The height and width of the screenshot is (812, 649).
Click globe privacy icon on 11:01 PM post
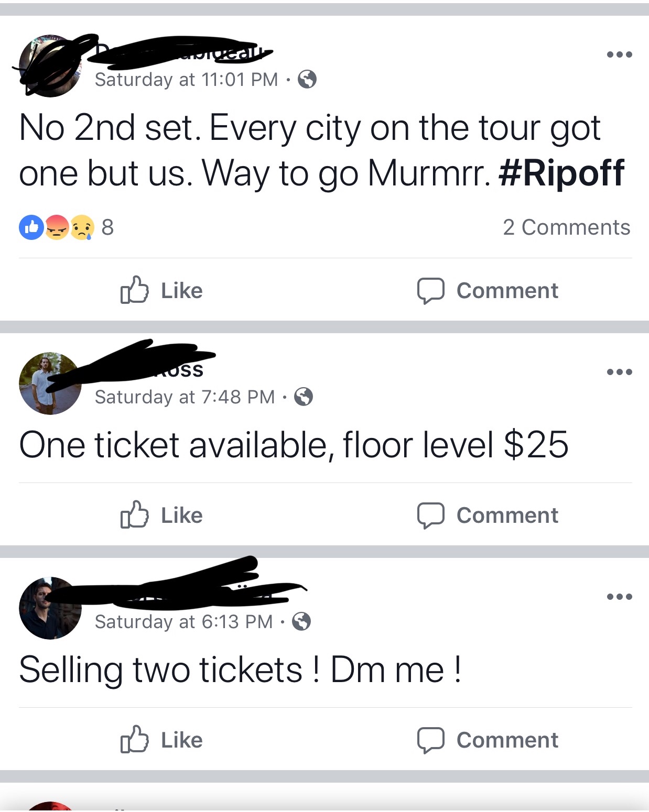click(x=307, y=80)
